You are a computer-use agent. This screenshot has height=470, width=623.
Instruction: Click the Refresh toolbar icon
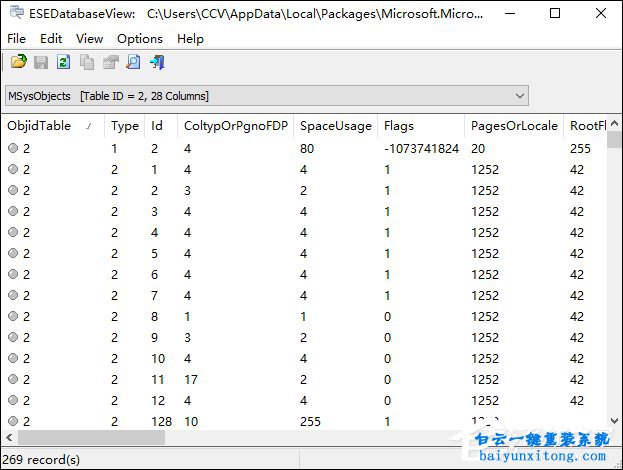click(64, 62)
